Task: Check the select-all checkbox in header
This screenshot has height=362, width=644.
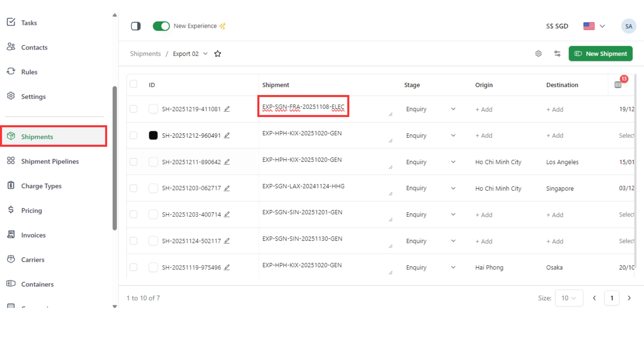Action: click(134, 84)
